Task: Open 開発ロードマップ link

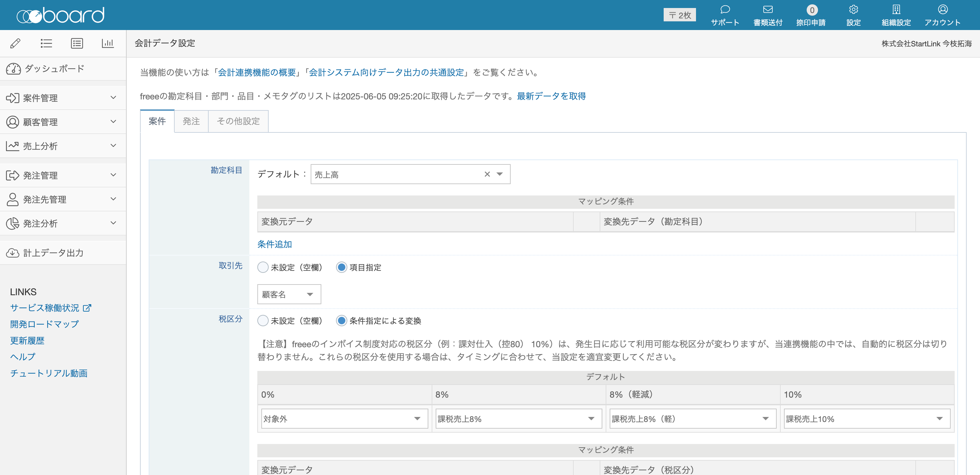Action: (x=45, y=324)
